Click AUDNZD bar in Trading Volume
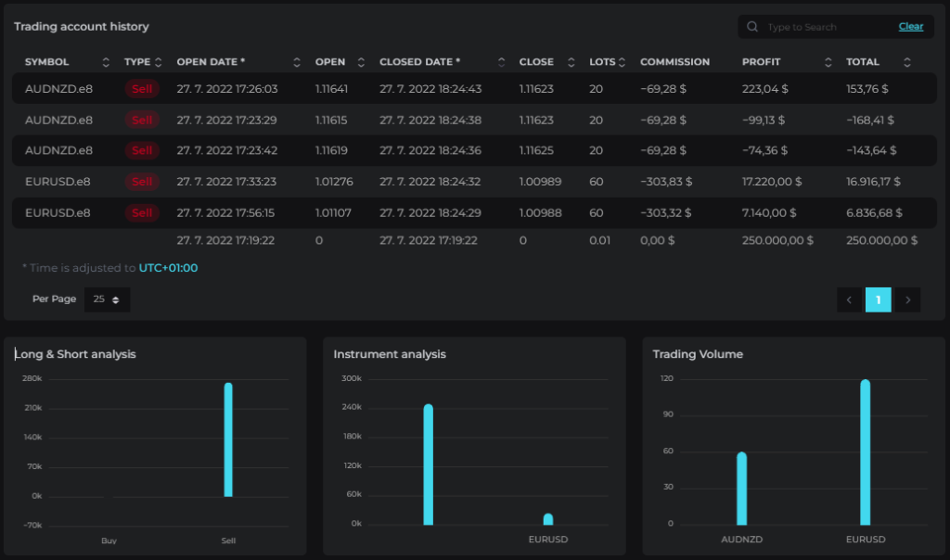The height and width of the screenshot is (560, 950). point(741,489)
